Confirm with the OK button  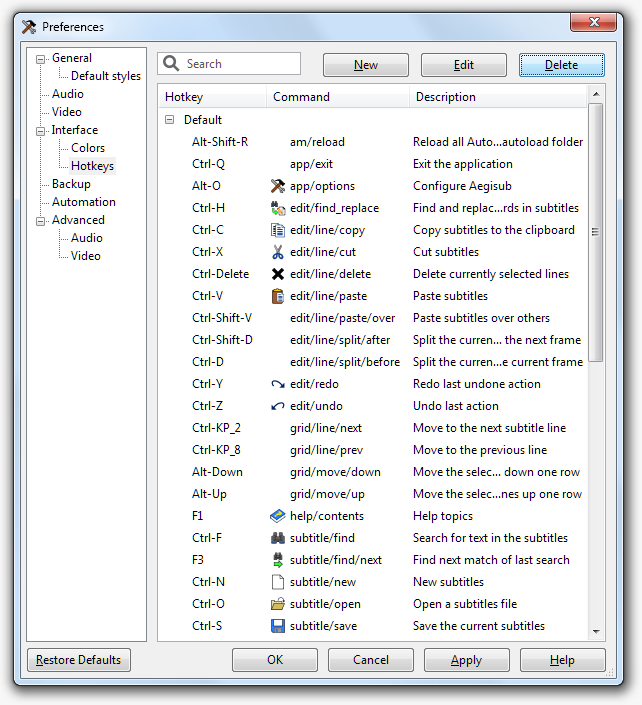pyautogui.click(x=275, y=660)
